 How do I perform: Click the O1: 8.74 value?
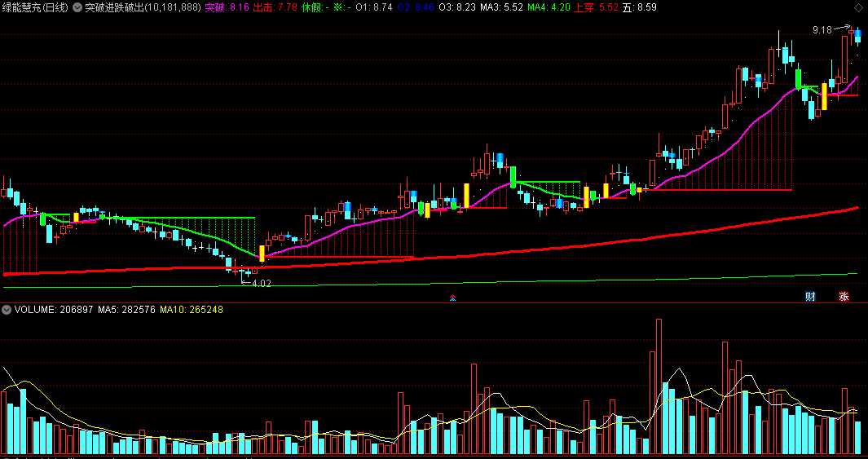[x=373, y=8]
